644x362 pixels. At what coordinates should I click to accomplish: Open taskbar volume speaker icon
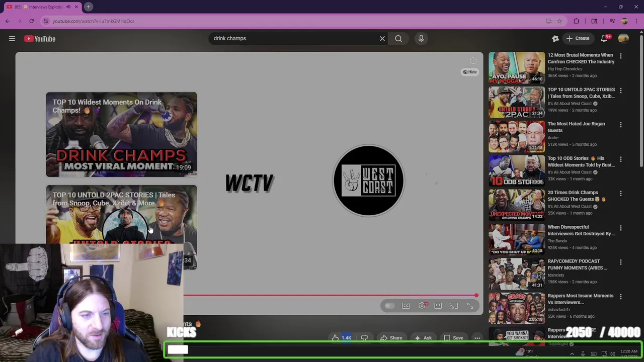tap(612, 354)
